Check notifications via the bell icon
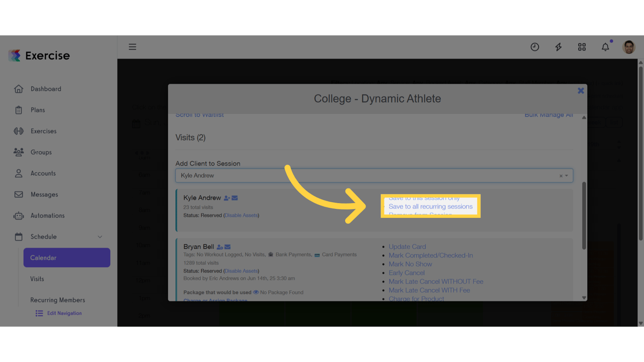This screenshot has width=644, height=362. click(605, 47)
